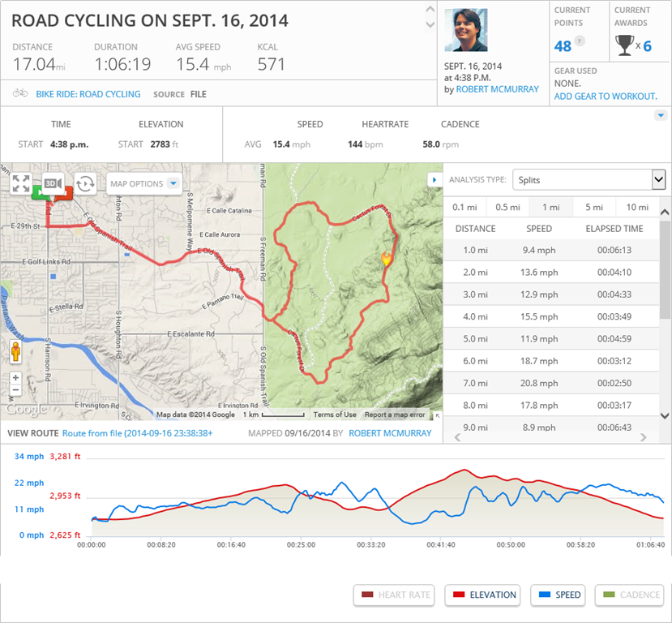Toggle the Cadence graph series
672x623 pixels.
point(629,595)
